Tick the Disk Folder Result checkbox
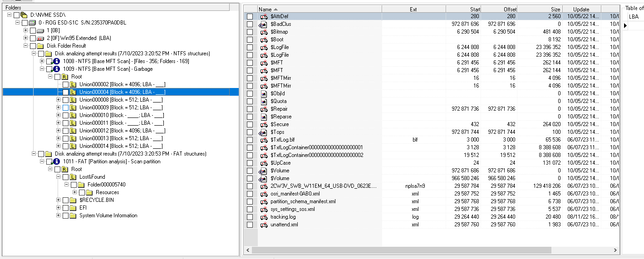Image resolution: width=644 pixels, height=259 pixels. (x=33, y=46)
